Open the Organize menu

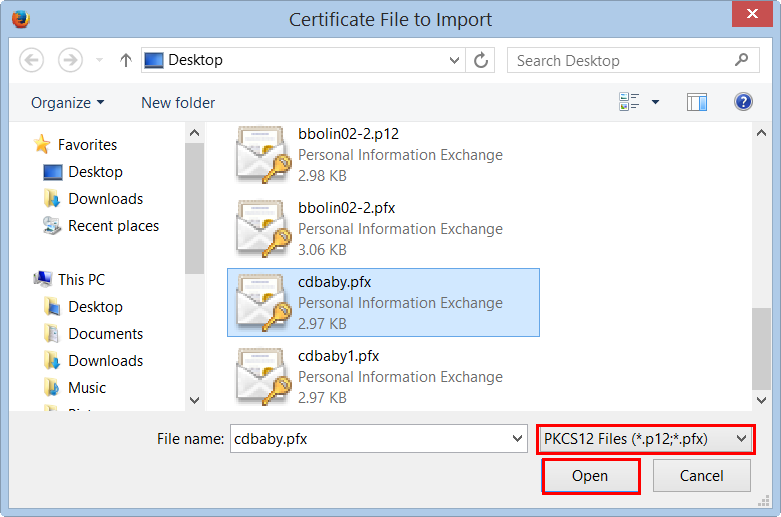click(67, 102)
